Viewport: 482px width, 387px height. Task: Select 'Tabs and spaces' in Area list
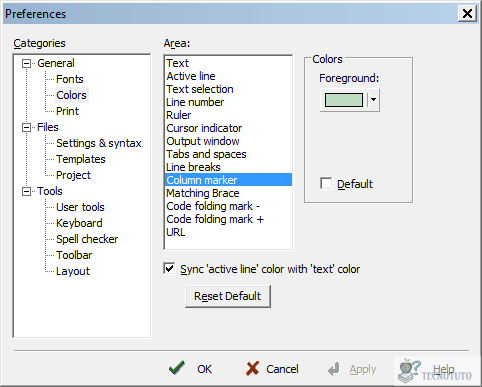tap(228, 154)
